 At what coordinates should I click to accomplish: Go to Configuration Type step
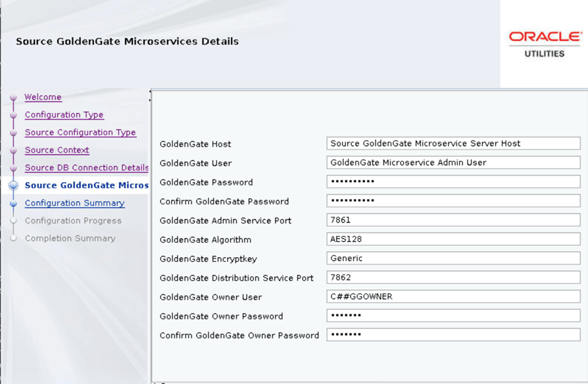[x=64, y=115]
